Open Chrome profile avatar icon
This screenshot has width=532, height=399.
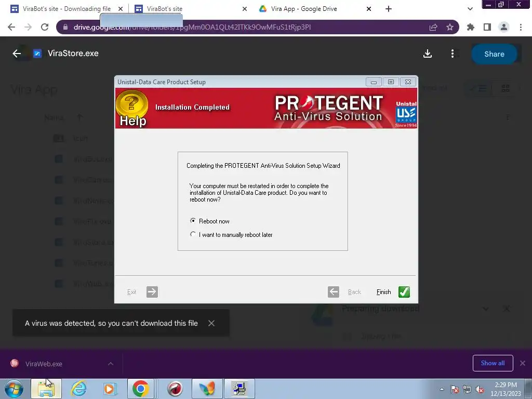[x=504, y=27]
